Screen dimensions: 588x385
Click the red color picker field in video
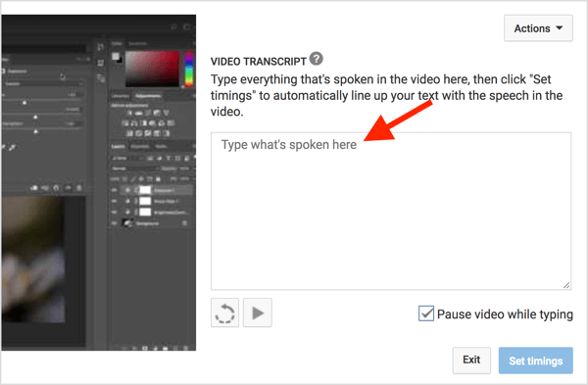(x=152, y=69)
